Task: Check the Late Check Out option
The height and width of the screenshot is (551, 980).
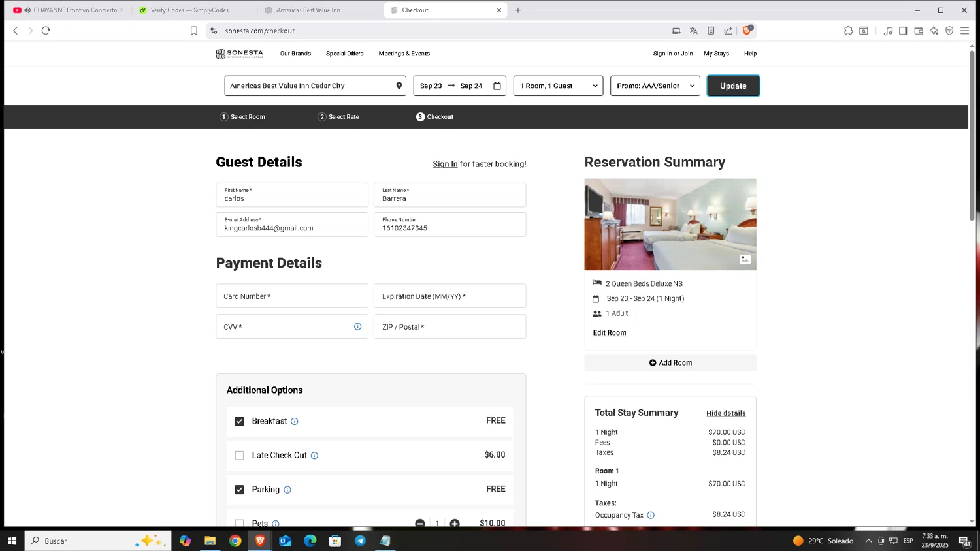Action: [239, 456]
